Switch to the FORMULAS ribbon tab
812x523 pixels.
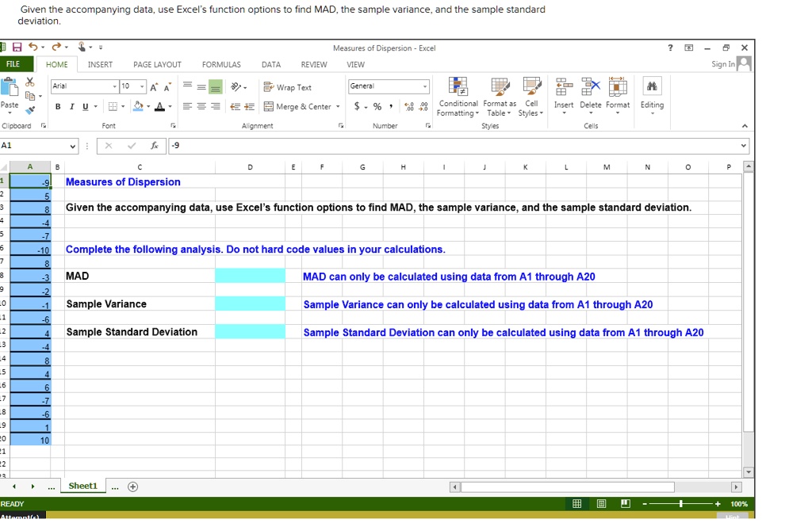pos(221,64)
